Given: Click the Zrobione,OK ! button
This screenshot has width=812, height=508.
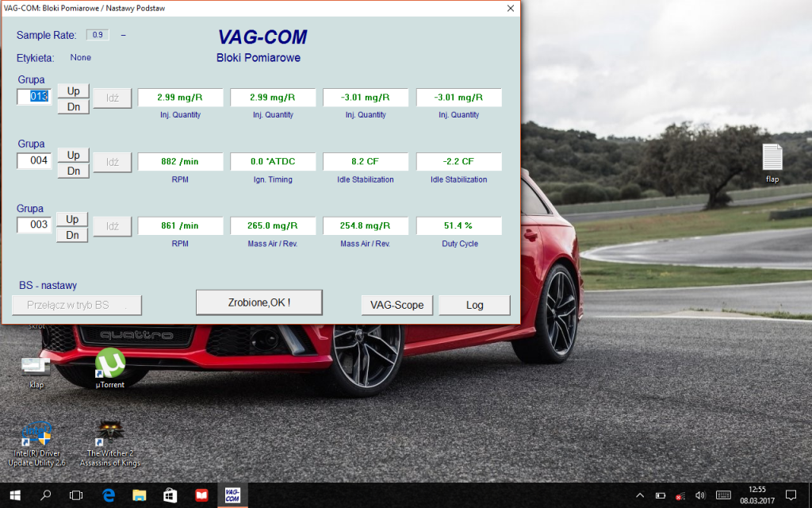Looking at the screenshot, I should point(259,302).
